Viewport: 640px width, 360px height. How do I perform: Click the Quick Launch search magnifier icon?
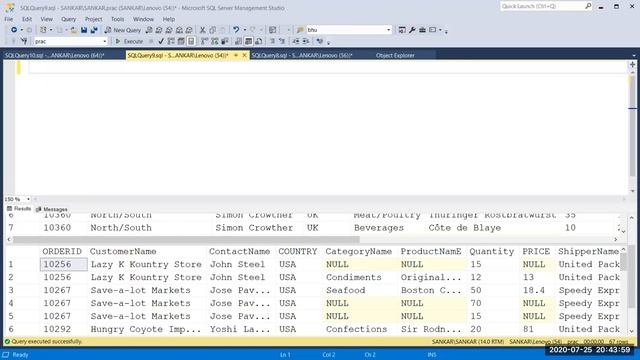pos(588,6)
